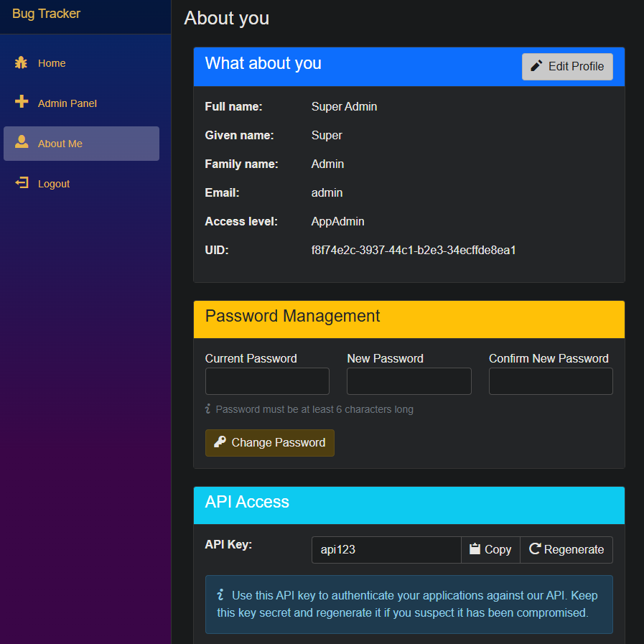
Task: Click the info icon in API notice
Action: tap(220, 594)
